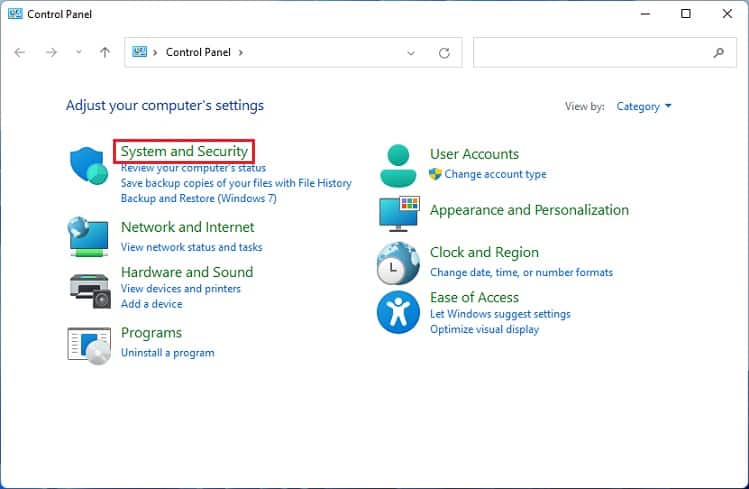The width and height of the screenshot is (749, 489).
Task: Click the Appearance and Personalization monitor icon
Action: [x=399, y=213]
